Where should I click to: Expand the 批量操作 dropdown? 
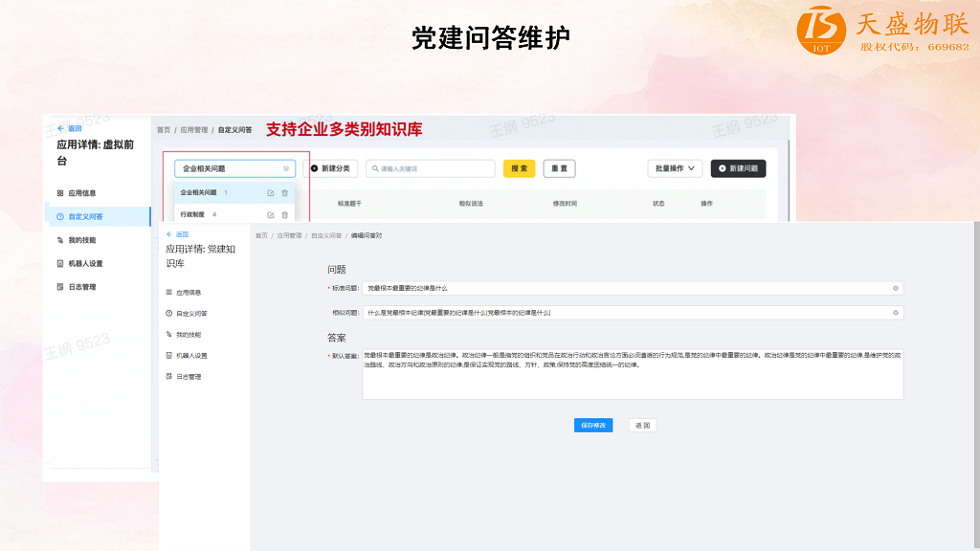coord(675,168)
